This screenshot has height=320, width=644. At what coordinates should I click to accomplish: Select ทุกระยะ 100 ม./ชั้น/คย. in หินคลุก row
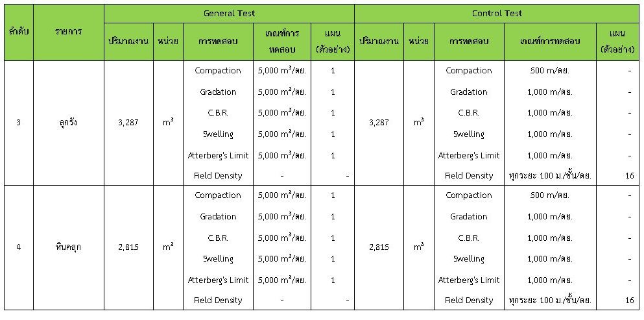click(550, 301)
